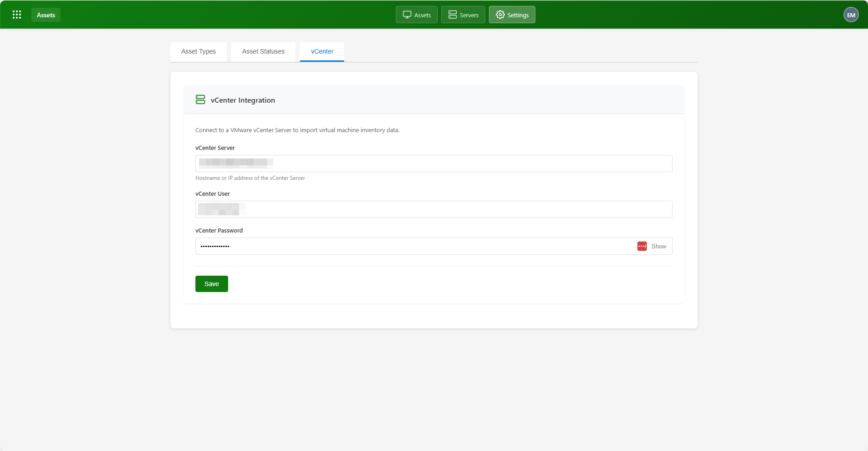The width and height of the screenshot is (868, 451).
Task: Click the vCenter Integration server icon
Action: pyautogui.click(x=200, y=99)
